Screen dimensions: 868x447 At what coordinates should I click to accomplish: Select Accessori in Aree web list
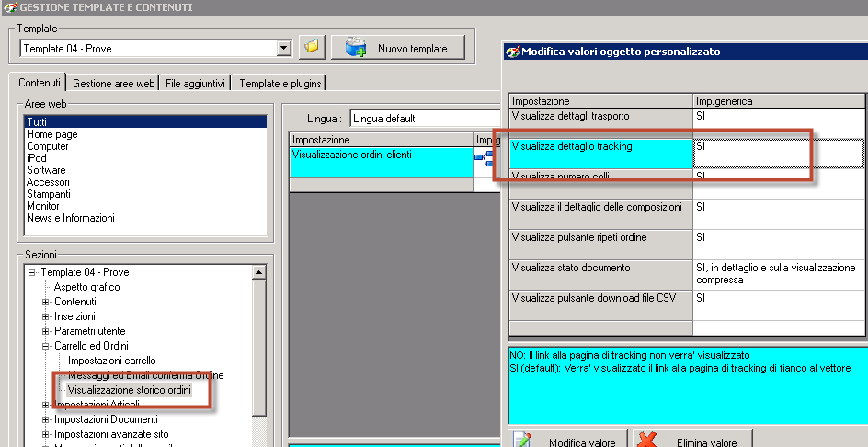(48, 182)
